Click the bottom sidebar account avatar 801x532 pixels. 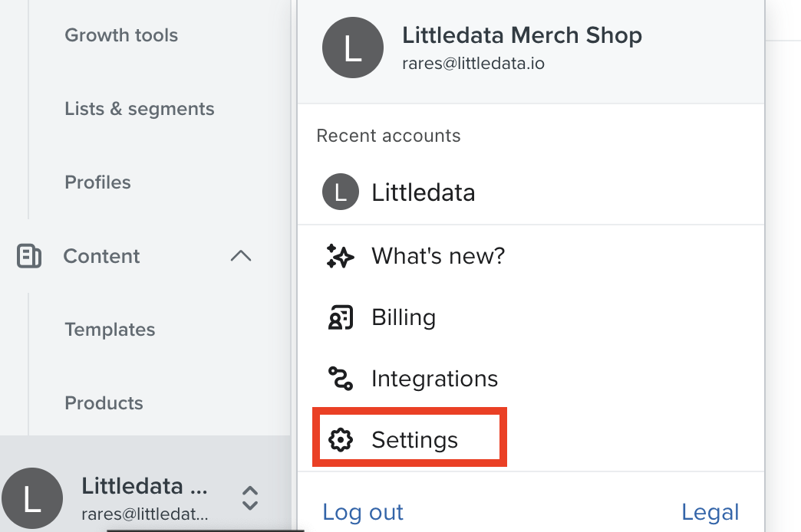click(31, 498)
